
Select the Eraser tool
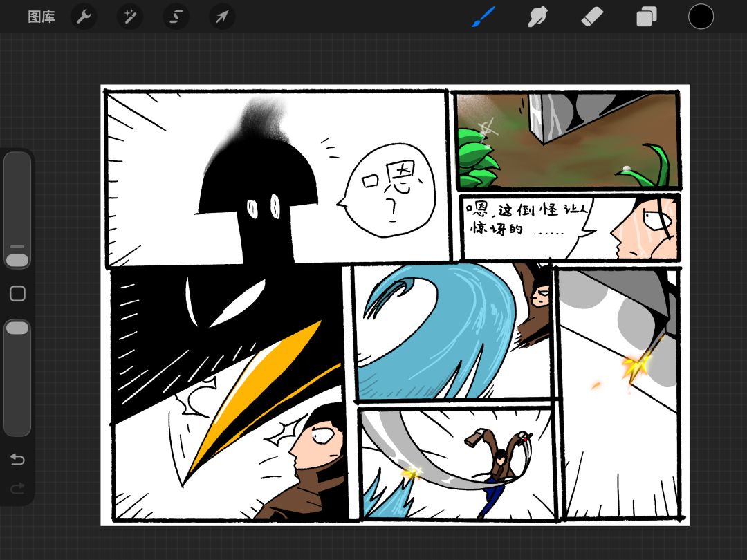(592, 17)
